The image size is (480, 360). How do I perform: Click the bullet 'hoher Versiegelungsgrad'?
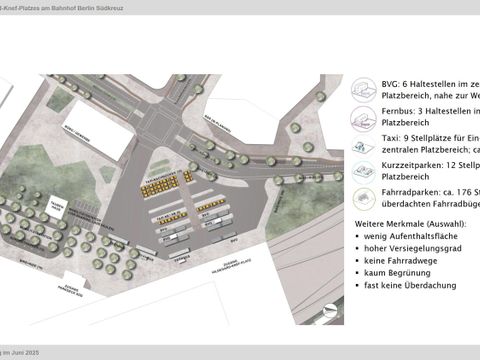(x=413, y=249)
